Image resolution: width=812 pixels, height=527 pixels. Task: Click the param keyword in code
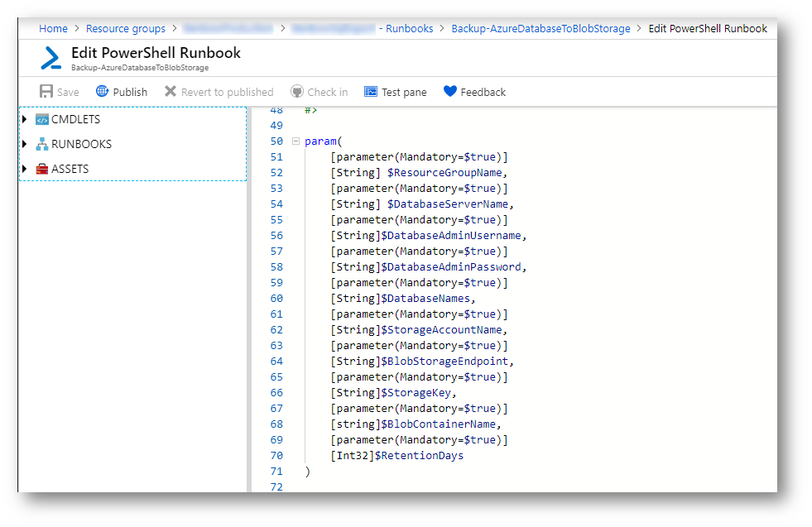pos(320,141)
